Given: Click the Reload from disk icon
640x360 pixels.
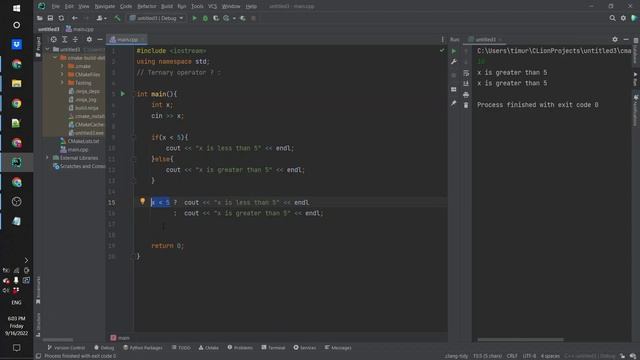Looking at the screenshot, I should [x=61, y=18].
